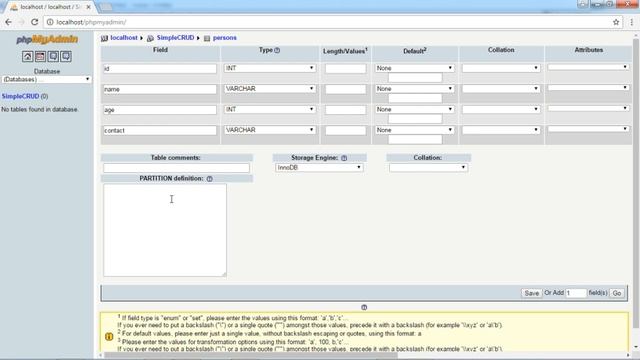The height and width of the screenshot is (360, 640).
Task: Open the Chrome menu with three dots
Action: click(x=631, y=22)
